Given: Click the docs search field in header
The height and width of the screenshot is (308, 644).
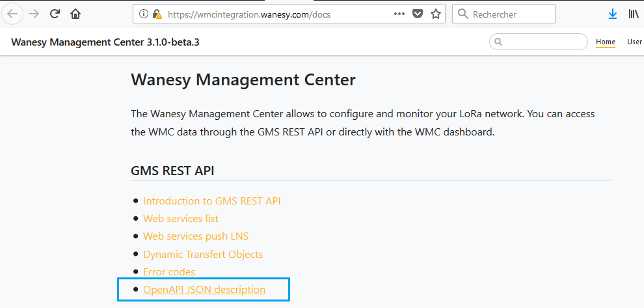Looking at the screenshot, I should pos(543,42).
